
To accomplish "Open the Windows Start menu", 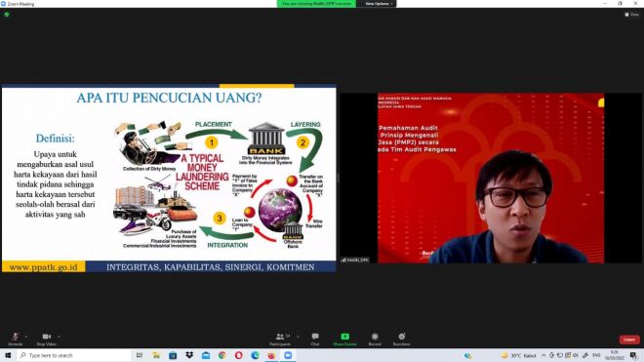I will [x=8, y=355].
